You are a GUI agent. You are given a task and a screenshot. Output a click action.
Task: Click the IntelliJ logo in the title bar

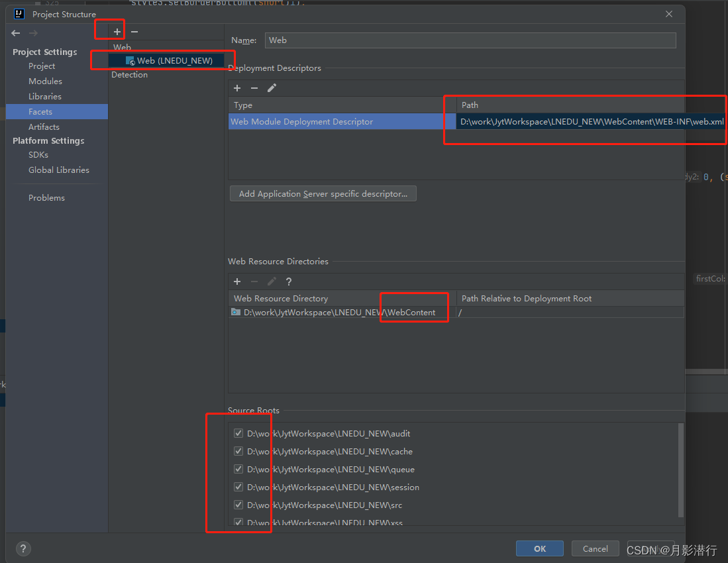point(19,14)
